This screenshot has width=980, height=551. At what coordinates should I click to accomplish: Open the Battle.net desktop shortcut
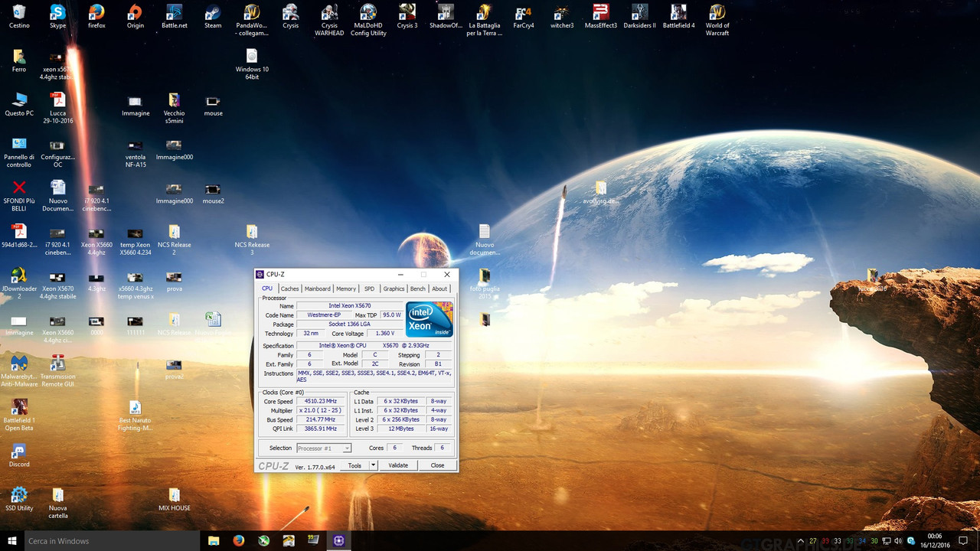tap(174, 16)
